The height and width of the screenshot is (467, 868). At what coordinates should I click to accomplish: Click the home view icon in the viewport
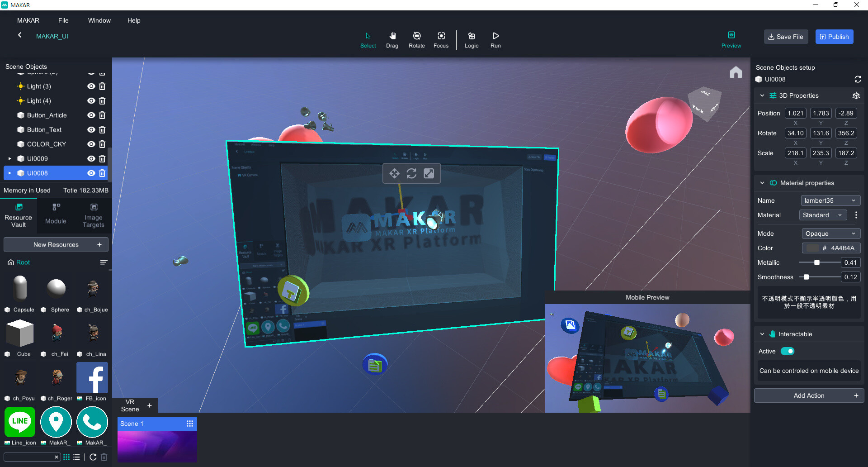pyautogui.click(x=736, y=72)
